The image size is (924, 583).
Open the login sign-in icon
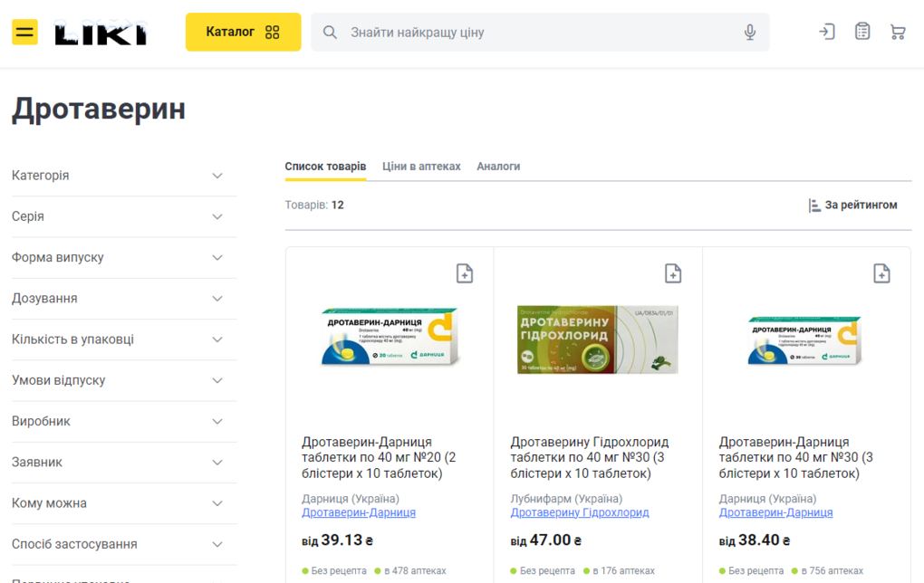point(826,32)
